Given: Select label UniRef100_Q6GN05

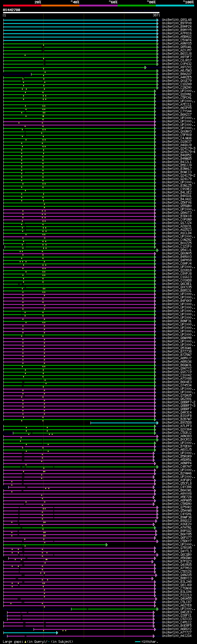Looking at the screenshot, I should pos(177,254).
